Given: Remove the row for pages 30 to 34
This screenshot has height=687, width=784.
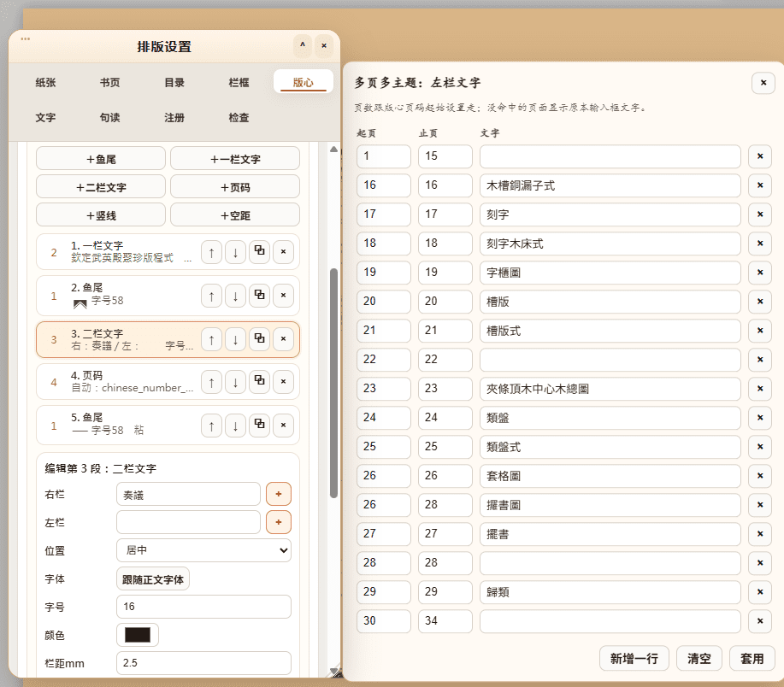Looking at the screenshot, I should pos(760,620).
